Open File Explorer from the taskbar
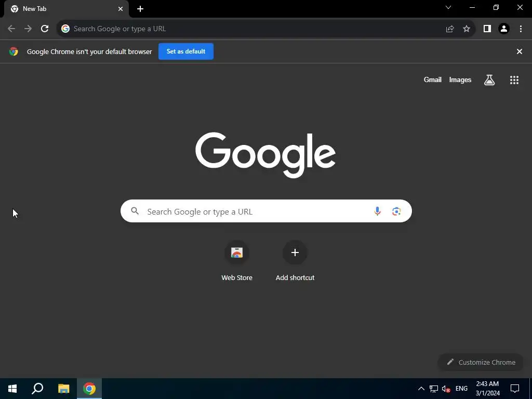Screen dimensions: 532x399 pos(63,389)
